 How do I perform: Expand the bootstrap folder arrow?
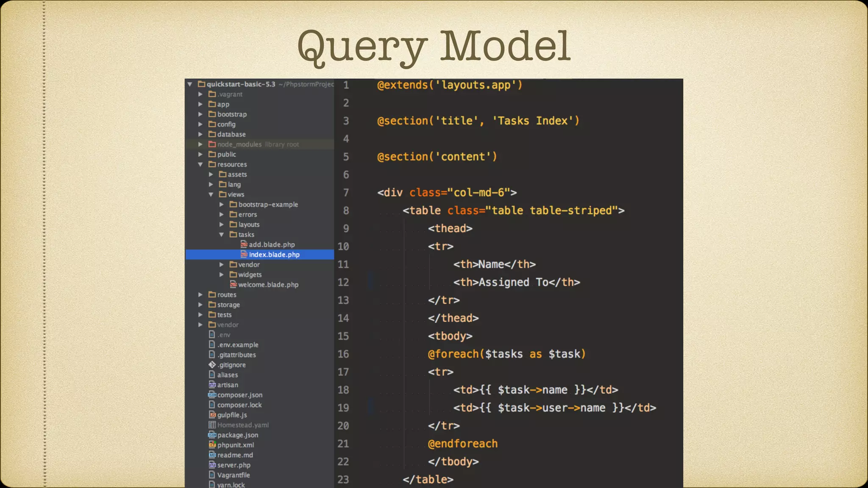pyautogui.click(x=200, y=114)
